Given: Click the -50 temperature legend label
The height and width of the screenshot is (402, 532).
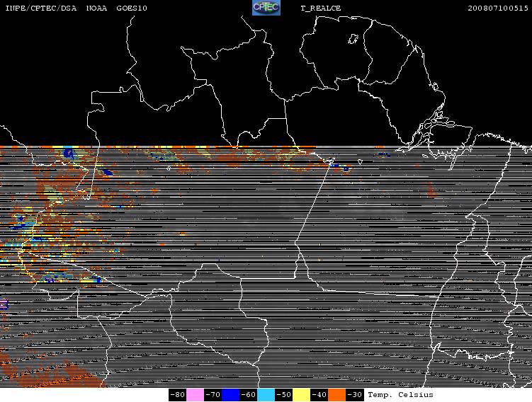Looking at the screenshot, I should (x=283, y=395).
